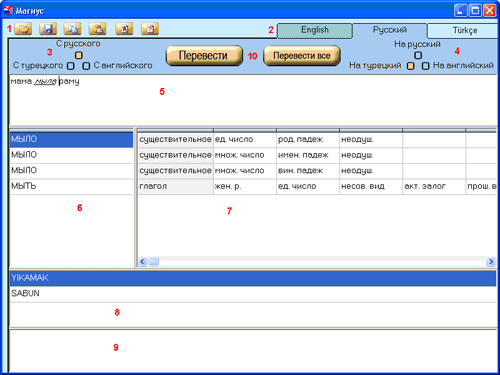
Task: Save using the floppy disk icon
Action: click(x=48, y=29)
